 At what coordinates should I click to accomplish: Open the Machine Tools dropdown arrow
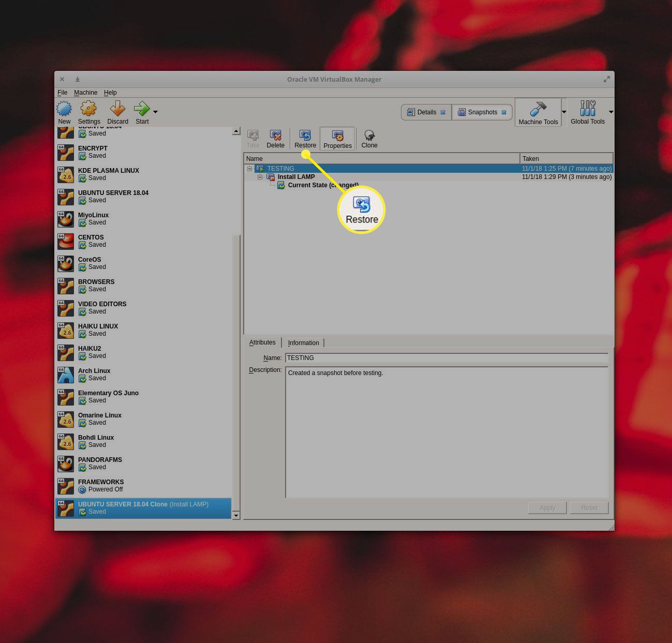[x=564, y=112]
